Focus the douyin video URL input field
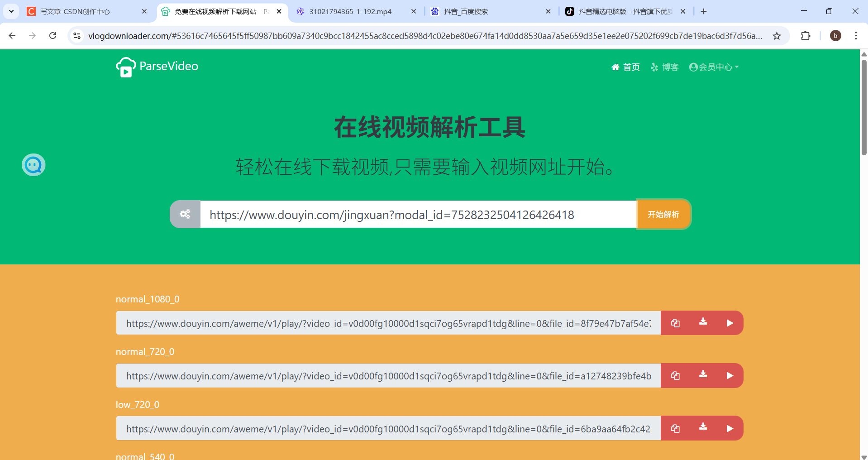The width and height of the screenshot is (868, 460). [x=418, y=214]
